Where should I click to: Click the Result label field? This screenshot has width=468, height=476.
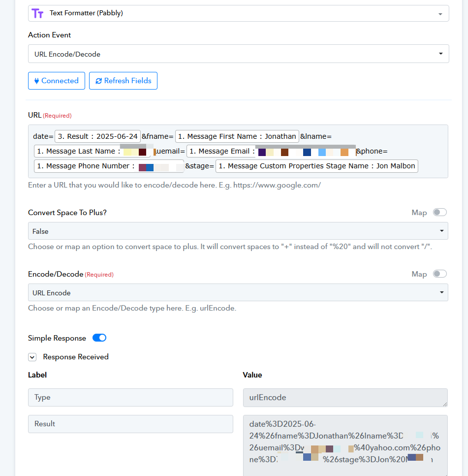tap(130, 424)
